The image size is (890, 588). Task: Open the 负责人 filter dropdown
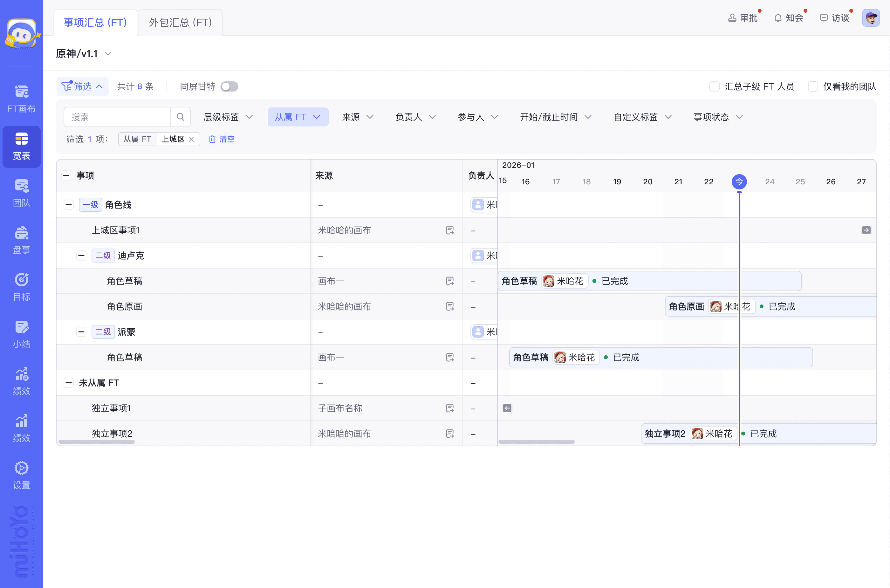click(415, 117)
